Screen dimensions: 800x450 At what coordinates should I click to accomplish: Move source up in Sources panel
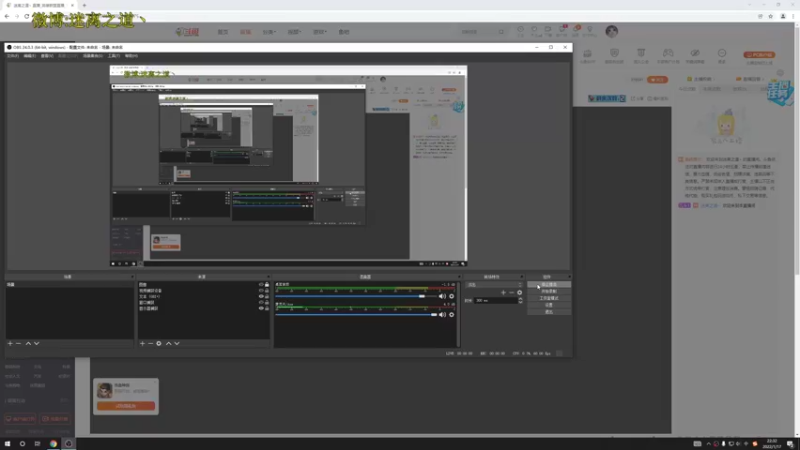[168, 343]
